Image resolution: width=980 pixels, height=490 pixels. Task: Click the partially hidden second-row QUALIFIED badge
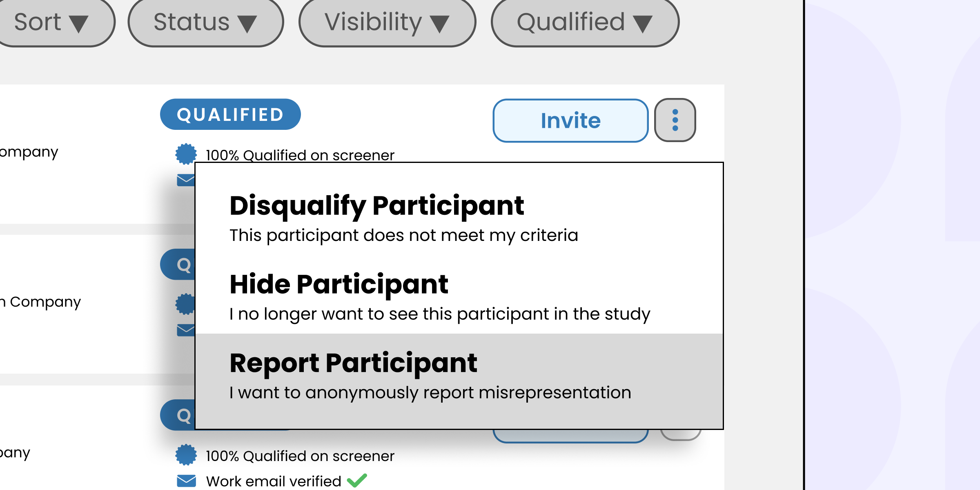pos(178,265)
